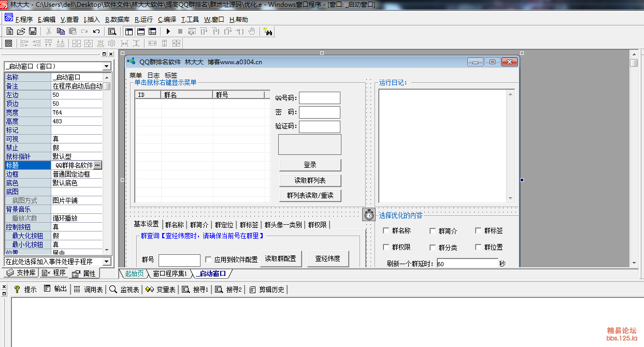644x347 pixels.
Task: Click the designer's vertical scrollbar thumb
Action: point(634,63)
